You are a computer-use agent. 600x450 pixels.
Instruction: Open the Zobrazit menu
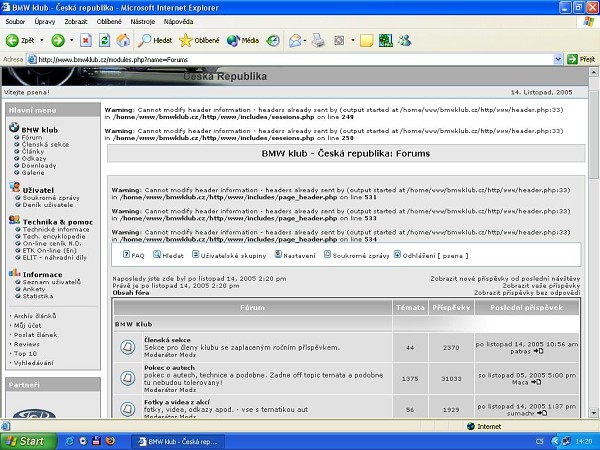click(76, 22)
